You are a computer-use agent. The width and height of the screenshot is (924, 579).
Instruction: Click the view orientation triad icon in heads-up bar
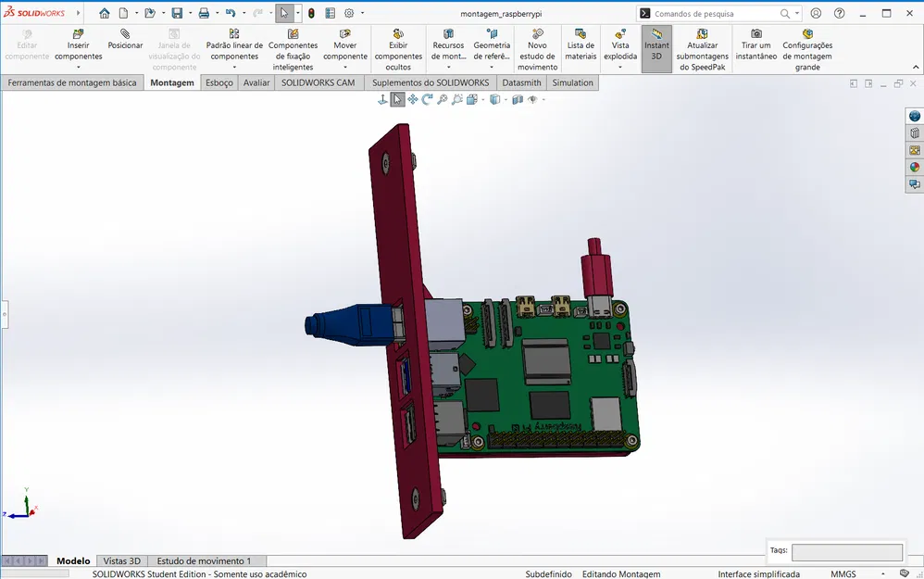click(382, 100)
